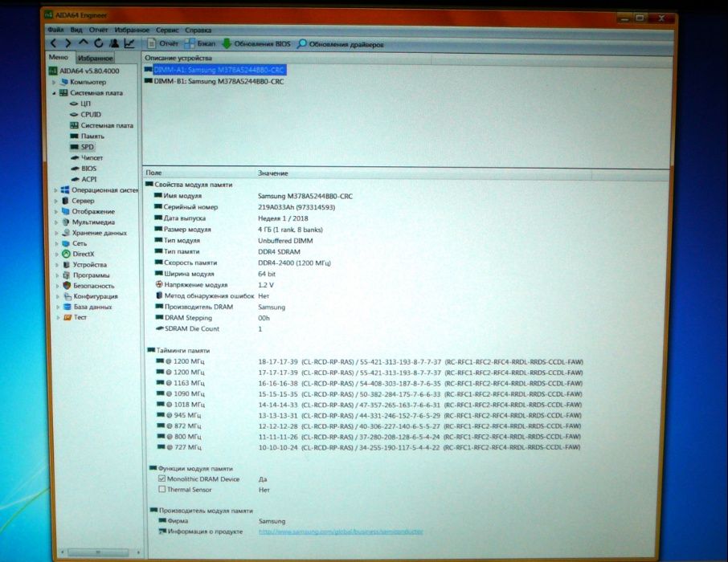Click Обновления BIOS toolbar button
The width and height of the screenshot is (728, 562).
point(256,43)
